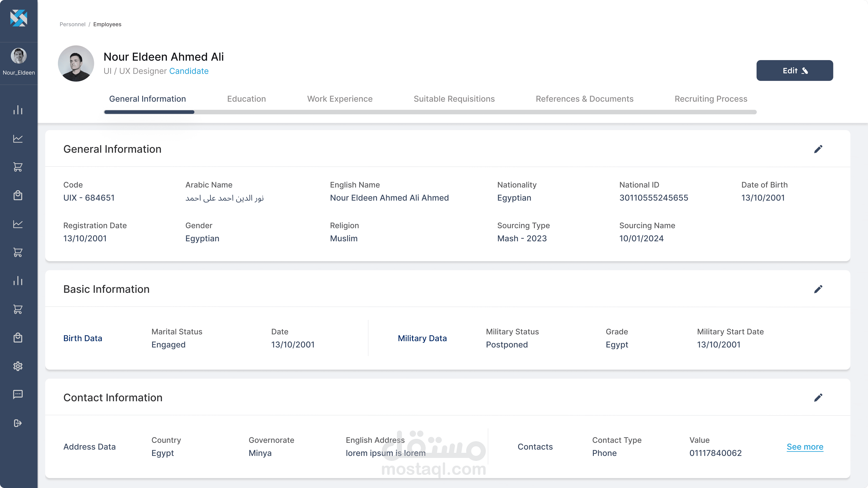
Task: Click the Personnel breadcrumb link
Action: coord(72,24)
